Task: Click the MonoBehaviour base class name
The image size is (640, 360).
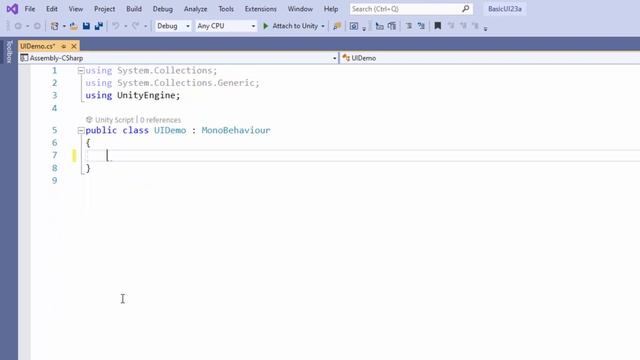Action: tap(236, 130)
